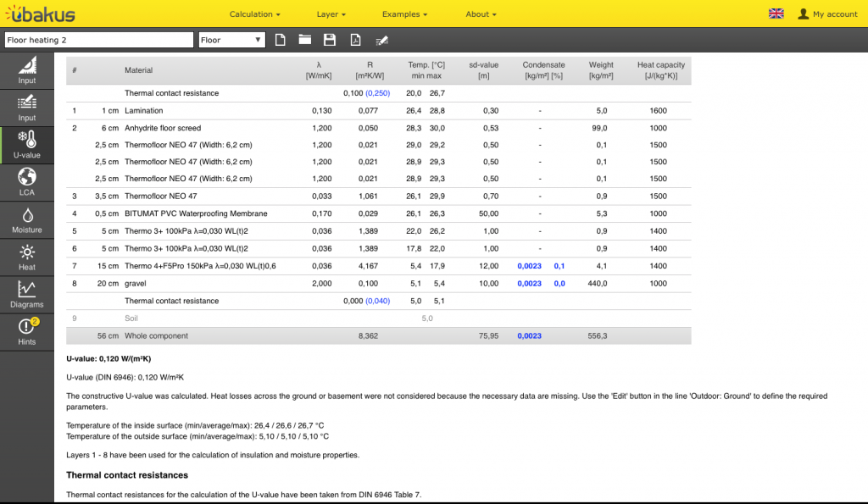Select the U-value sidebar tab
Screen dimensions: 868x504
point(27,145)
